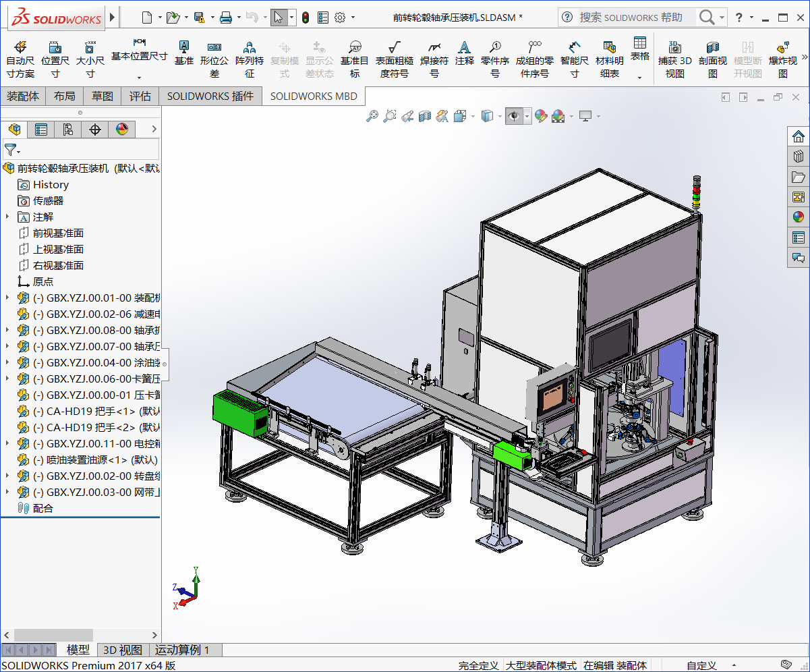Viewport: 810px width, 672px height.
Task: Click the 自定义 status bar entry
Action: (702, 665)
